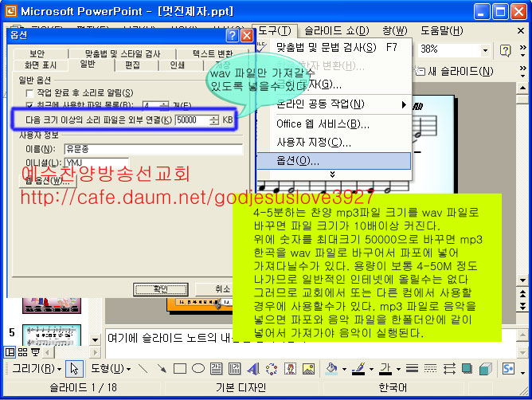The height and width of the screenshot is (400, 532).
Task: Open 3-D Style options
Action: pos(486,368)
